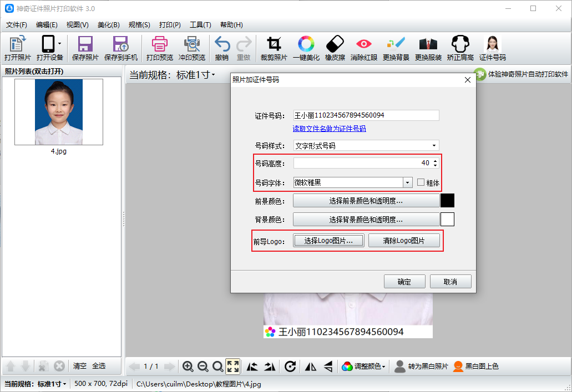Enable the 粗体 bold checkbox

tap(421, 182)
